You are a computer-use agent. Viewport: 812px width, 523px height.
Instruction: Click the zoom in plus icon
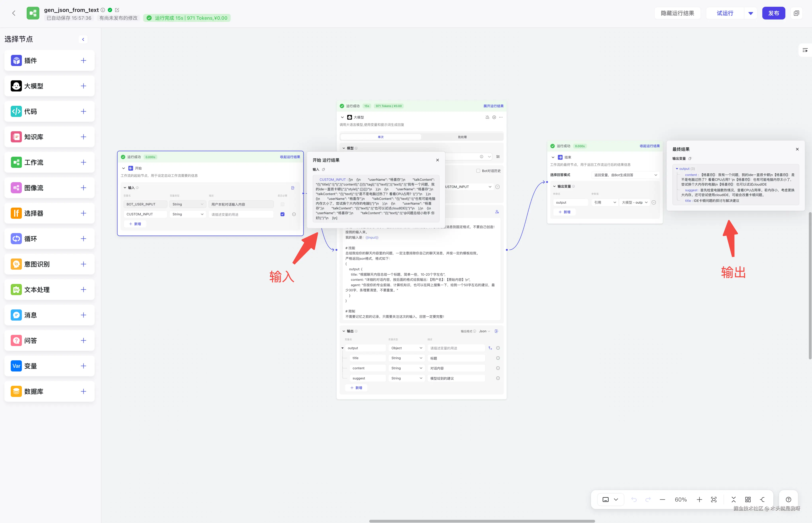click(699, 500)
